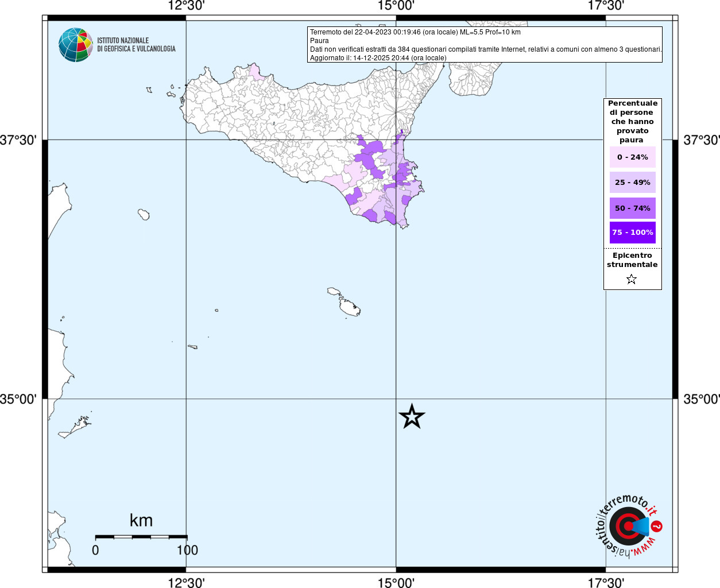
Task: Click the black and white scale bar
Action: tap(141, 537)
